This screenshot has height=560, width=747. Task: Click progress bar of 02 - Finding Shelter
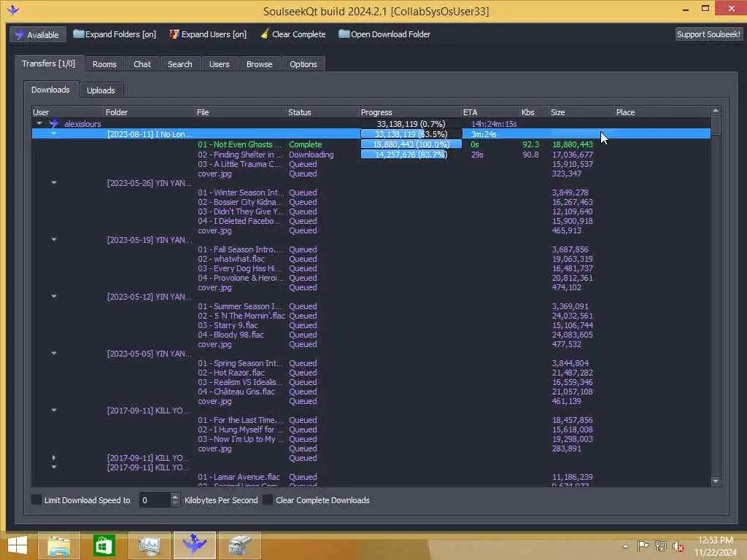(411, 155)
